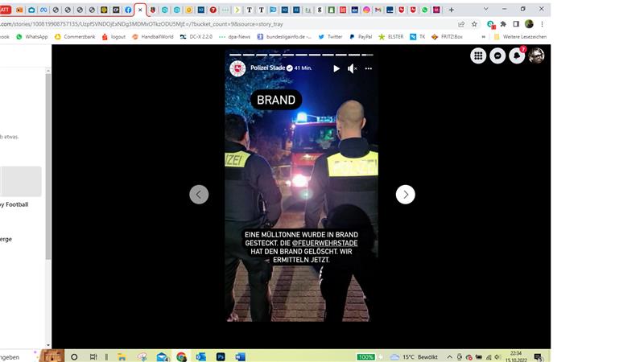Open the PayPal bookmark

361,37
